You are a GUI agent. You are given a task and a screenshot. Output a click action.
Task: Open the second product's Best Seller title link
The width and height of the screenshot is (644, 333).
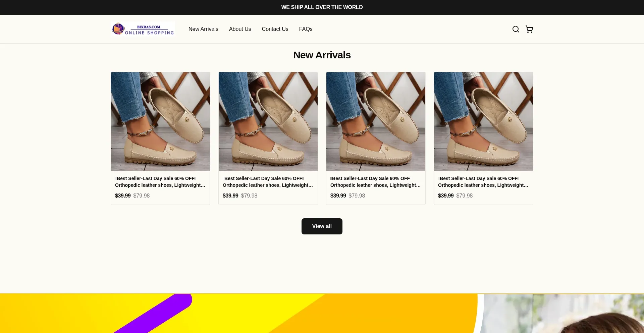pos(268,182)
